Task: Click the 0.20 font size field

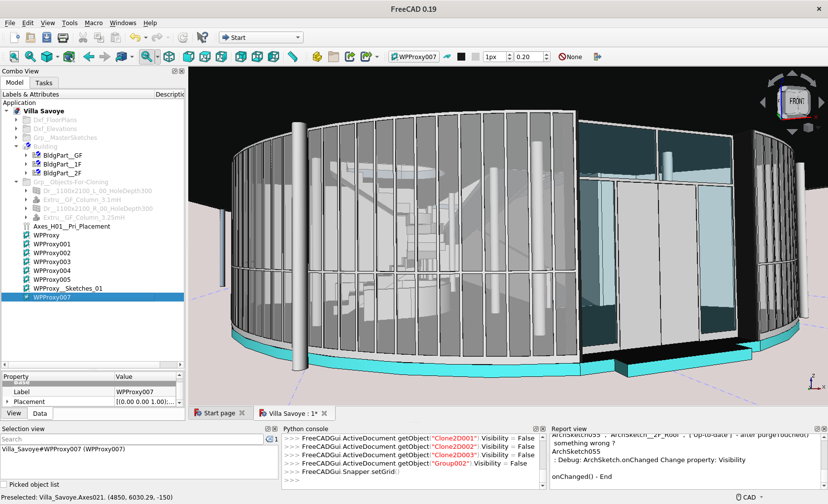Action: tap(529, 57)
